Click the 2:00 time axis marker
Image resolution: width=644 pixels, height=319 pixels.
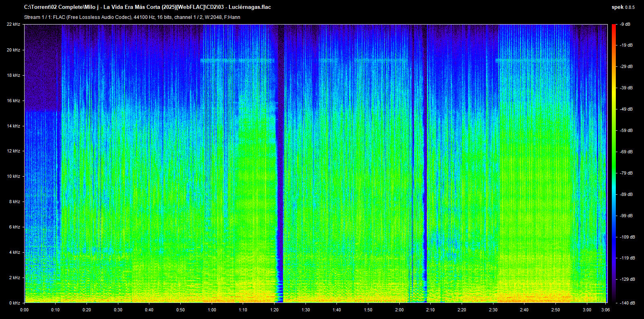click(x=399, y=310)
